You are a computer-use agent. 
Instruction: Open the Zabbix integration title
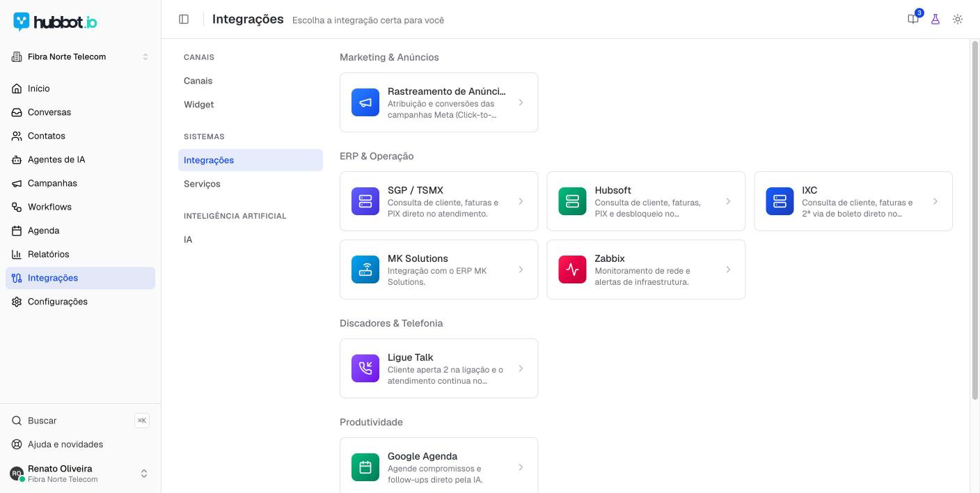(x=610, y=258)
